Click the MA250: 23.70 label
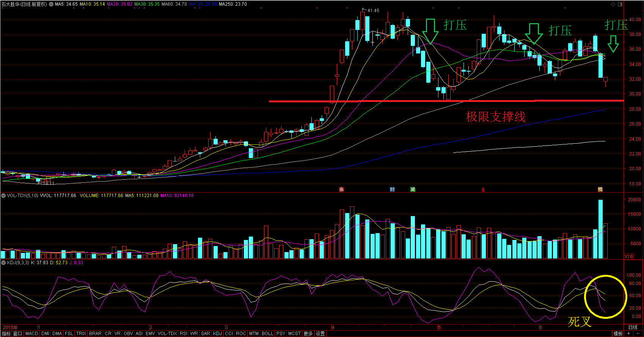 tap(233, 4)
